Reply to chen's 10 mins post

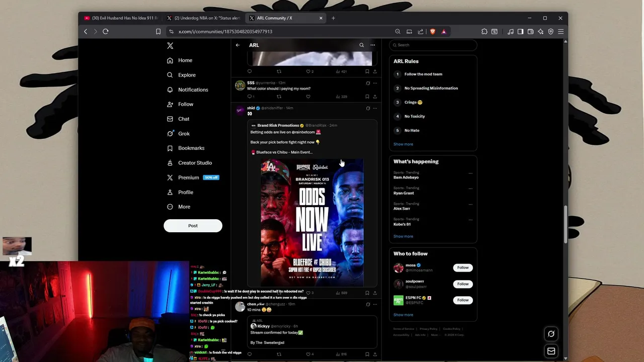click(x=250, y=354)
